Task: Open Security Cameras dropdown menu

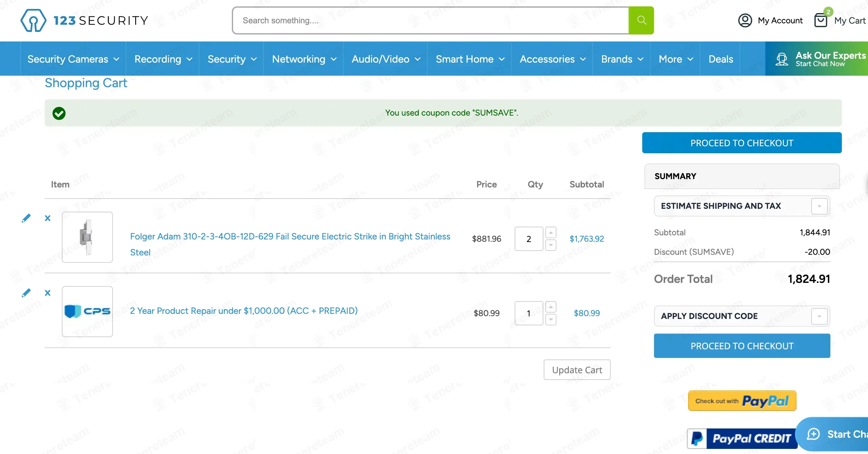Action: pyautogui.click(x=73, y=59)
